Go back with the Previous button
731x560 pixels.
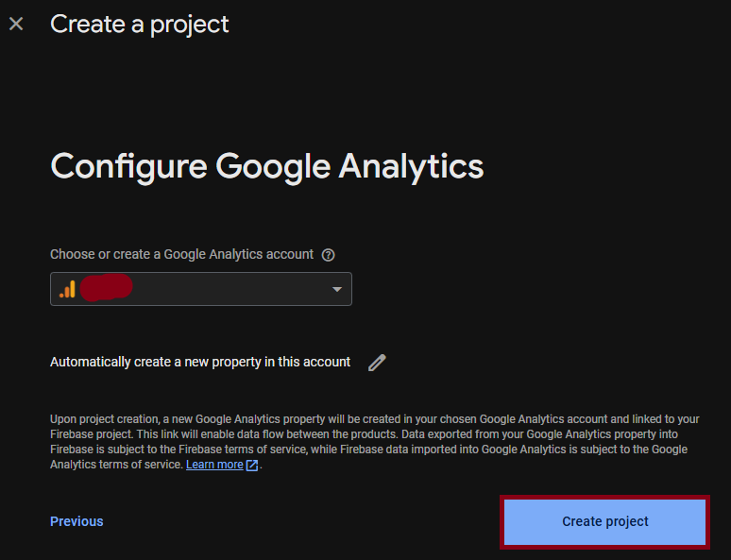pos(76,521)
